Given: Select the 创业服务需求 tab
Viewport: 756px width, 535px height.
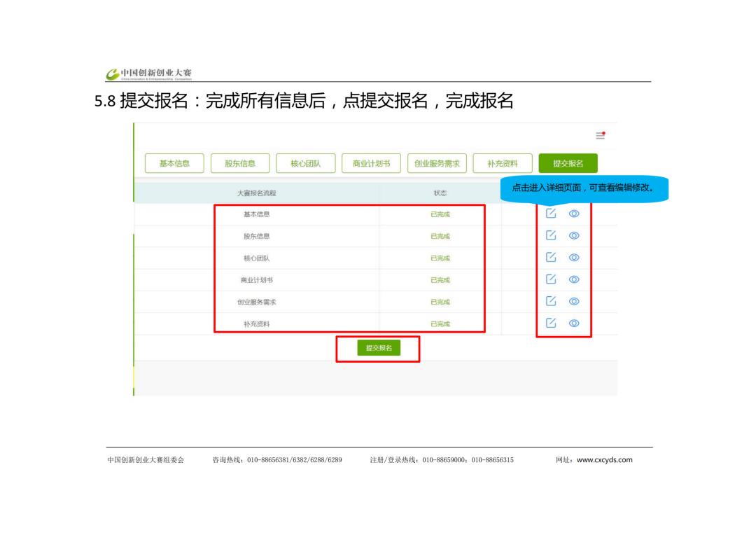Looking at the screenshot, I should coord(437,163).
